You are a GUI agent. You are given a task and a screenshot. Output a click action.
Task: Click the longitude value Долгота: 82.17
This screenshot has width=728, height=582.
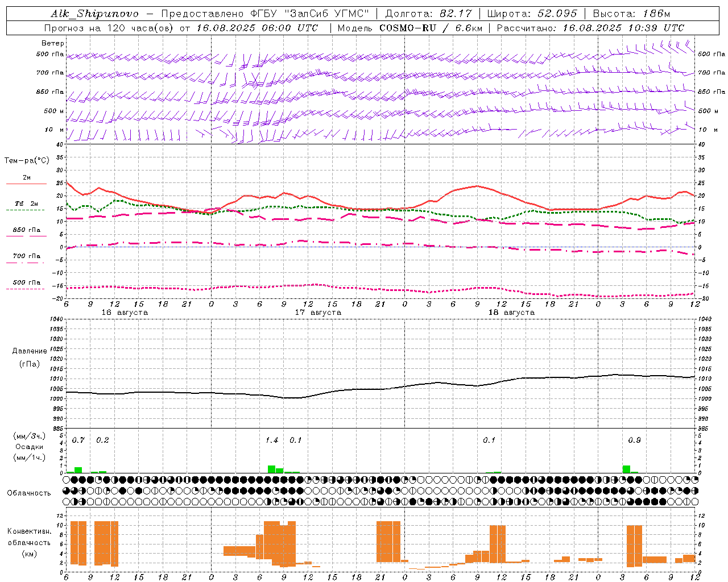428,14
